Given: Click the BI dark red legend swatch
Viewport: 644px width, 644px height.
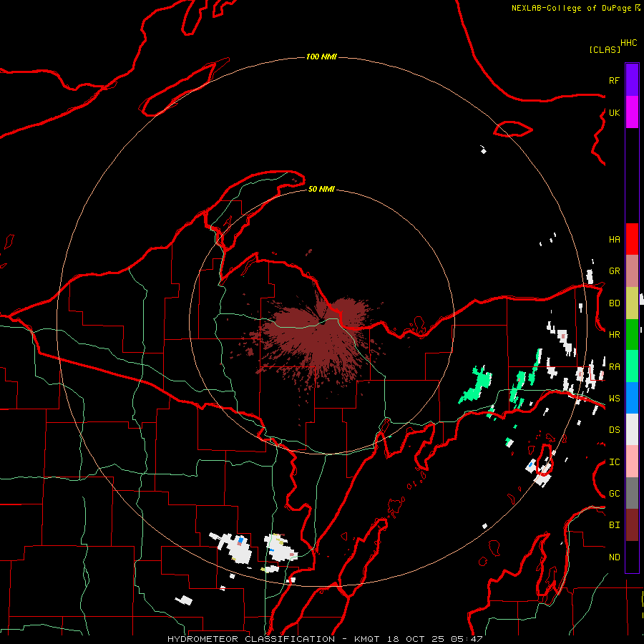Looking at the screenshot, I should [x=632, y=525].
